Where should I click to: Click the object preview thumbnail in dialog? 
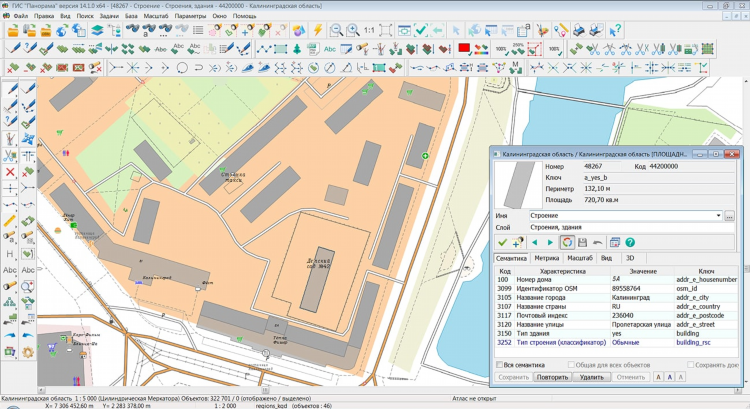click(x=518, y=185)
